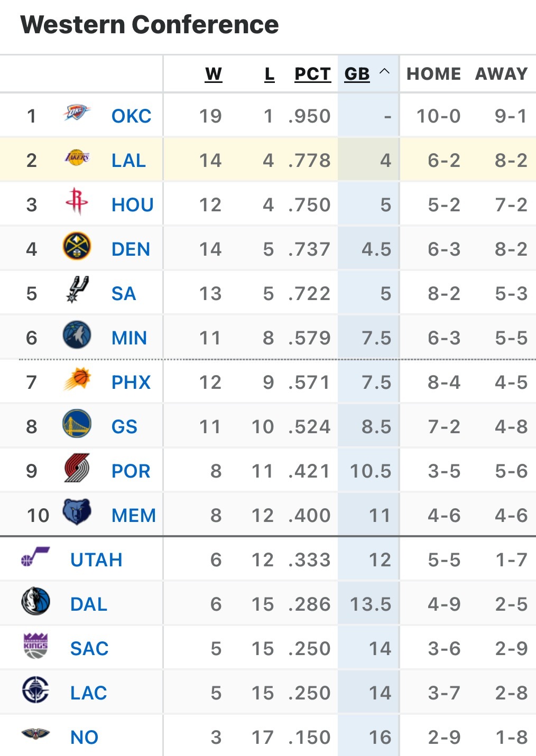Open the OKC team link

[131, 116]
